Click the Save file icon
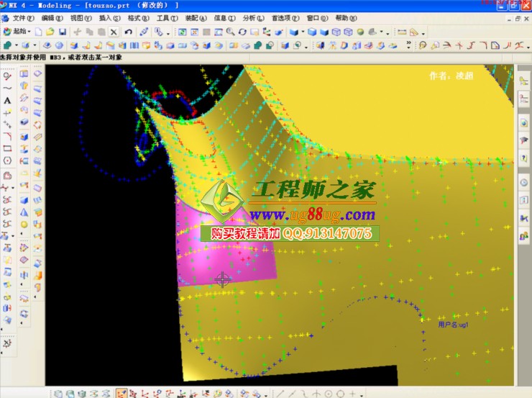This screenshot has height=398, width=532. pyautogui.click(x=63, y=32)
